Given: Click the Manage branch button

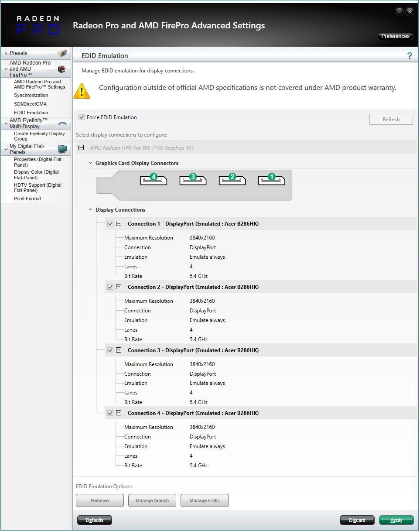Looking at the screenshot, I should click(152, 501).
